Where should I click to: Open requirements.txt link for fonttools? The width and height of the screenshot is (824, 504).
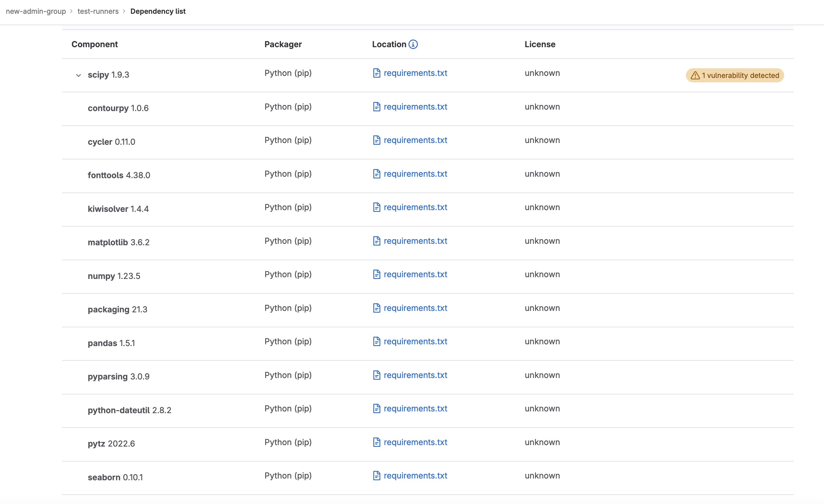[x=415, y=174]
